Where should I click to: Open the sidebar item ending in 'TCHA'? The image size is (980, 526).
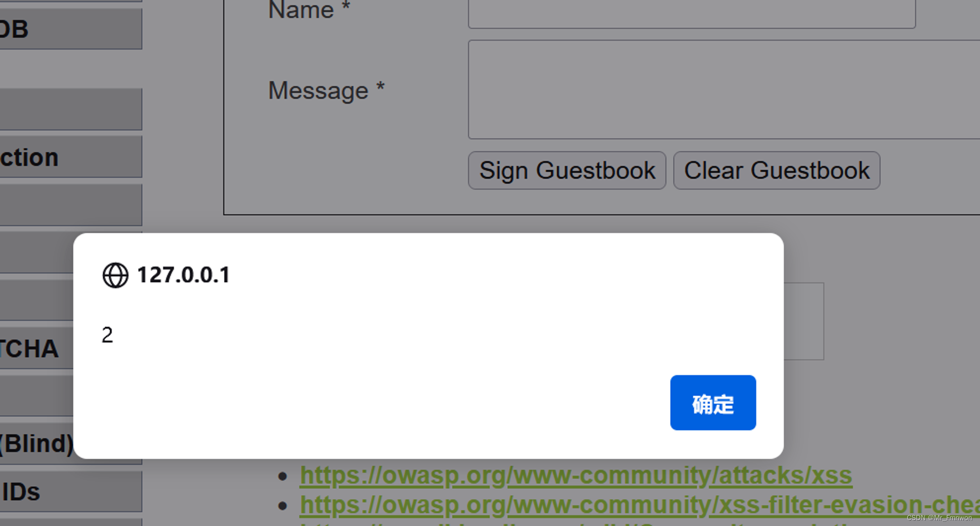(37, 348)
